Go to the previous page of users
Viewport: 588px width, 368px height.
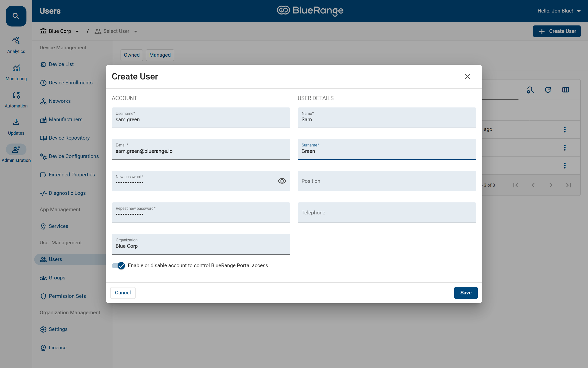(533, 185)
